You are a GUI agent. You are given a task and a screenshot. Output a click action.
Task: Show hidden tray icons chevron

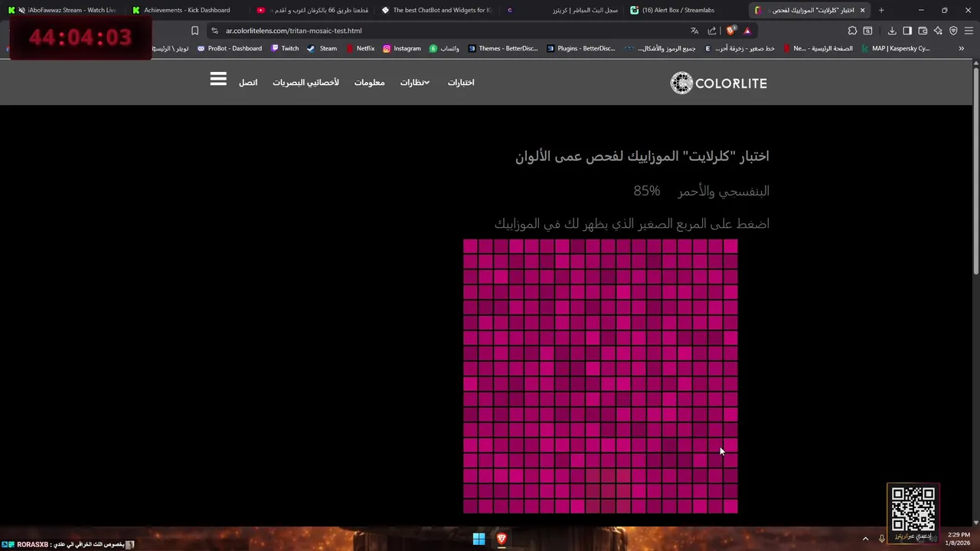[865, 539]
